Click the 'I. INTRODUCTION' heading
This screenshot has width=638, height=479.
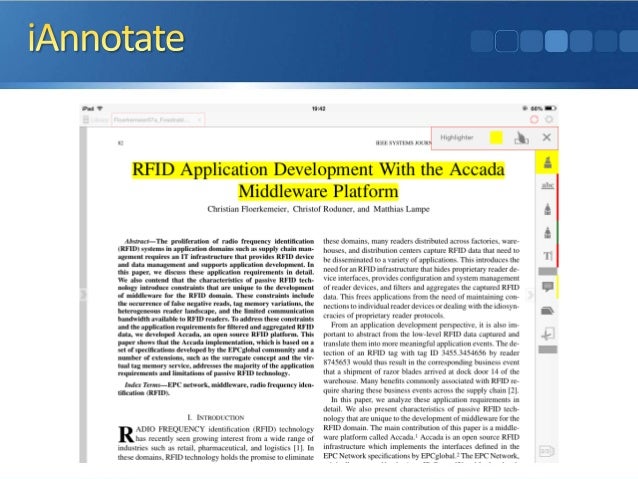(216, 418)
